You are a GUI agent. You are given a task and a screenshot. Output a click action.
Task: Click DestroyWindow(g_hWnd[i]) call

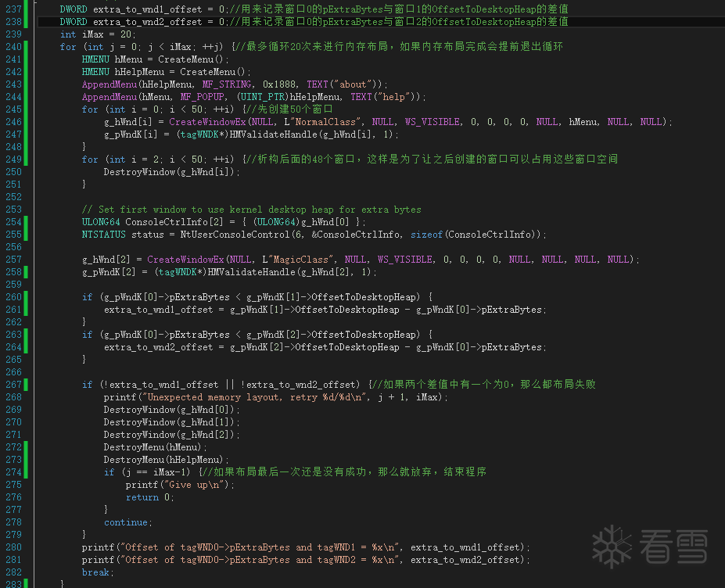pyautogui.click(x=170, y=171)
